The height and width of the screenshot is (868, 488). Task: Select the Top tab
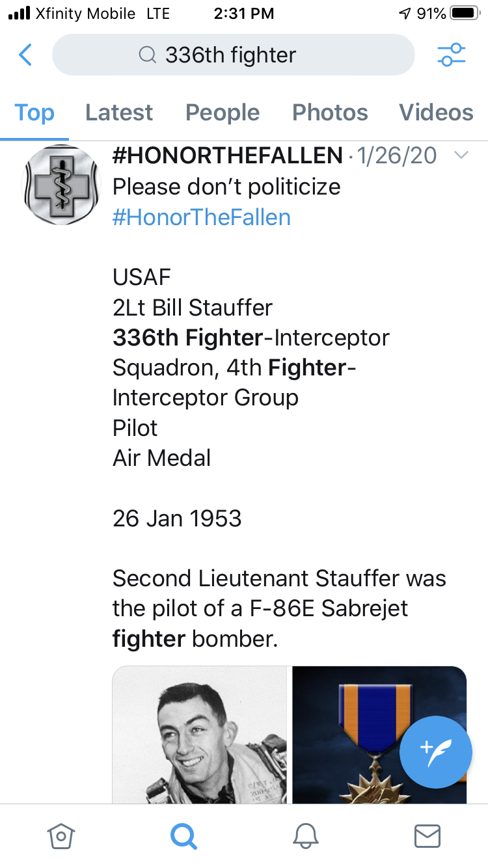coord(34,113)
